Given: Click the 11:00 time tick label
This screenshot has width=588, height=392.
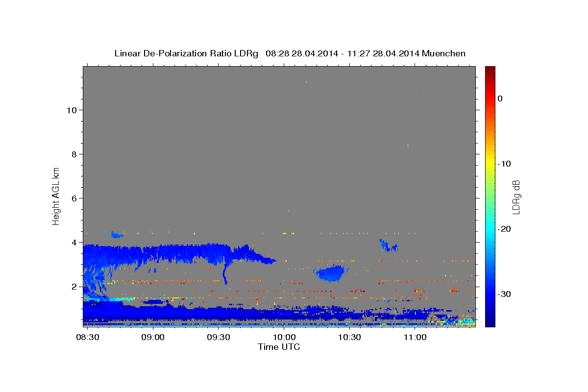Looking at the screenshot, I should 415,338.
